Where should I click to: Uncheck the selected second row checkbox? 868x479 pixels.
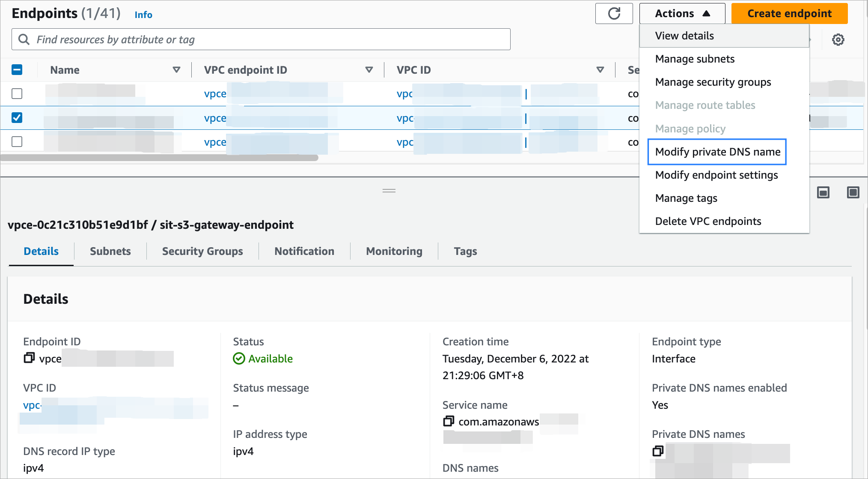click(17, 117)
